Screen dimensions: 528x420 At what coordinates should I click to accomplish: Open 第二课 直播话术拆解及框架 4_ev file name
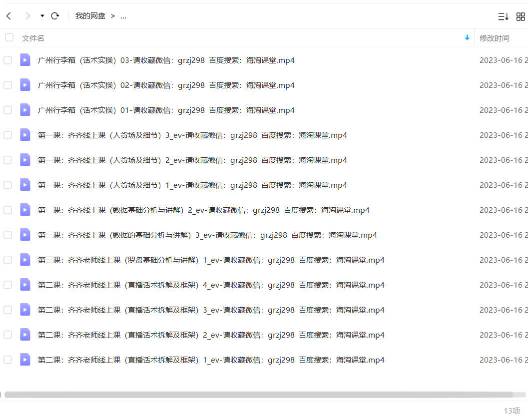pos(211,285)
